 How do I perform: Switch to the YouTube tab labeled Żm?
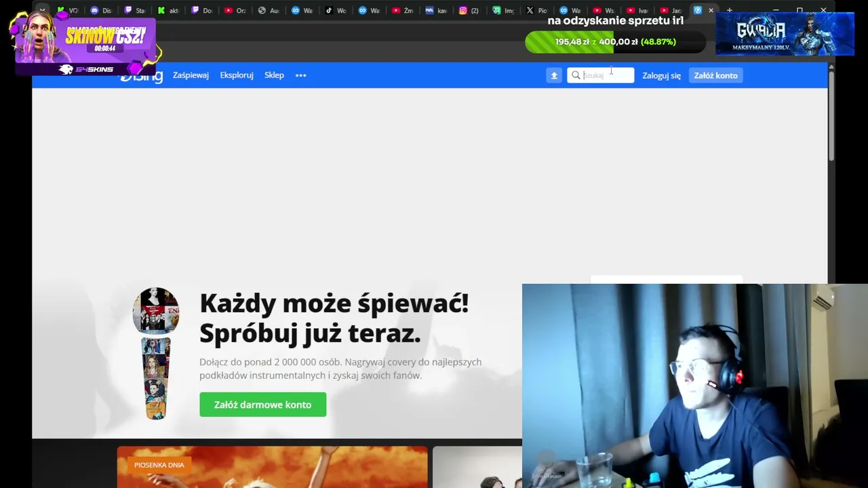pos(403,10)
